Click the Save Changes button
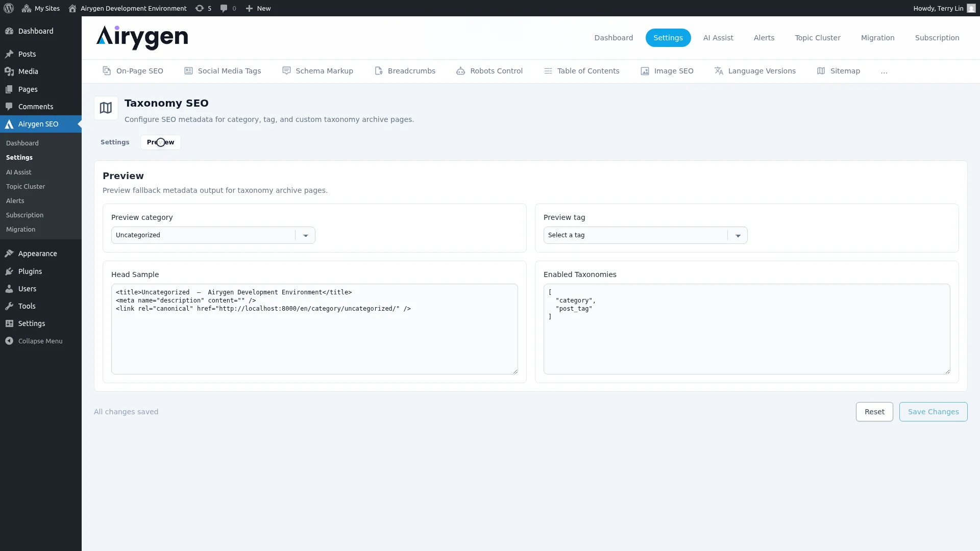 (x=933, y=412)
